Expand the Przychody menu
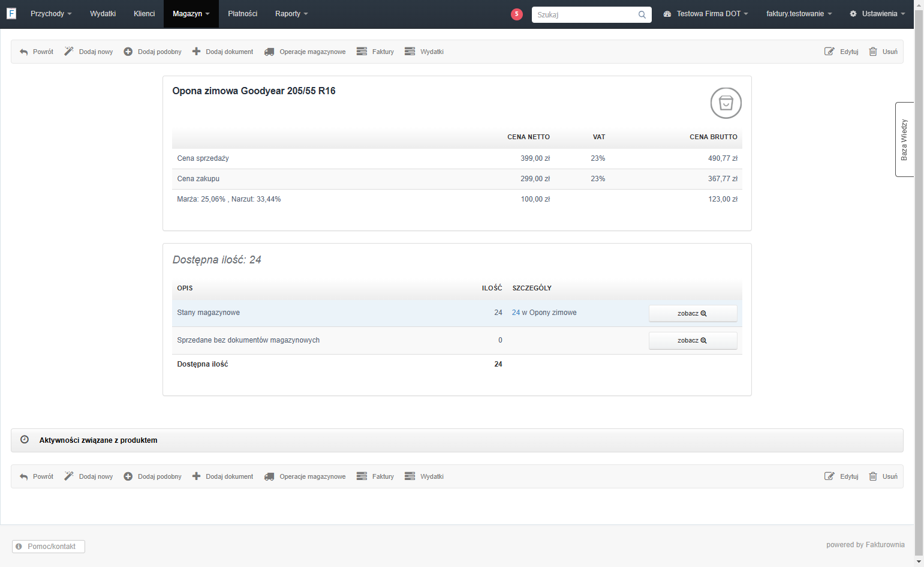This screenshot has height=567, width=924. pos(51,14)
